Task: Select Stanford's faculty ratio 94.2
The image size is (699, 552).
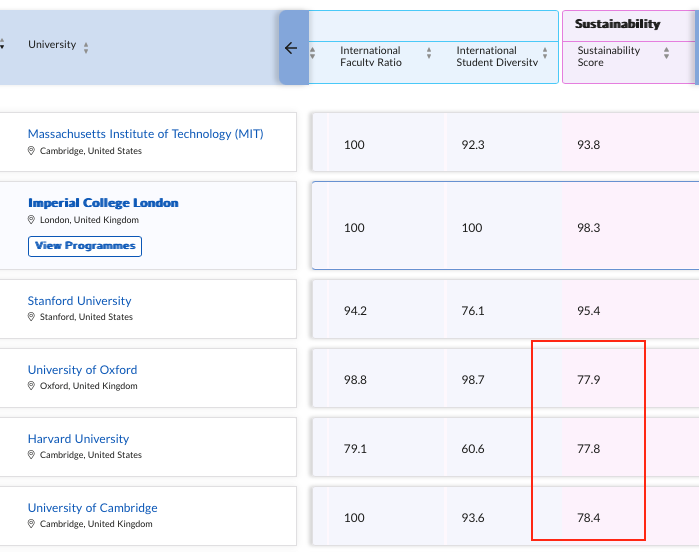Action: click(355, 311)
